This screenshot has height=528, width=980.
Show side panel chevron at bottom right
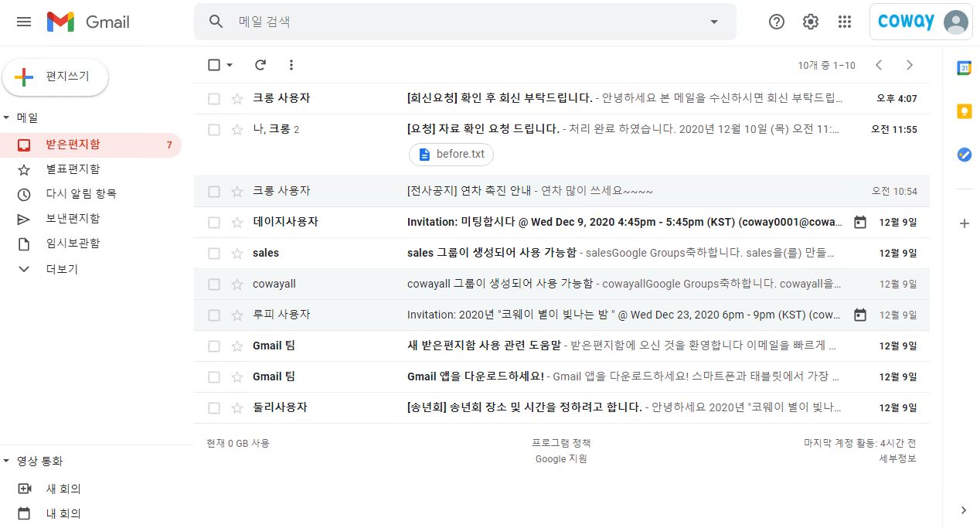click(964, 510)
